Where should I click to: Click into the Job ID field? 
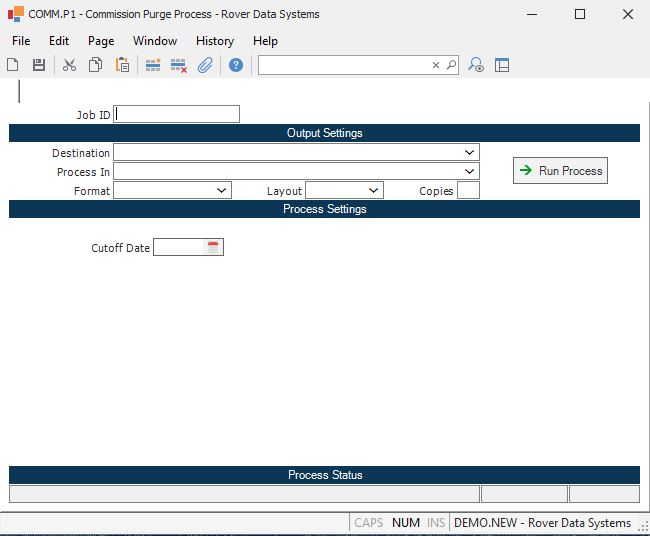177,114
